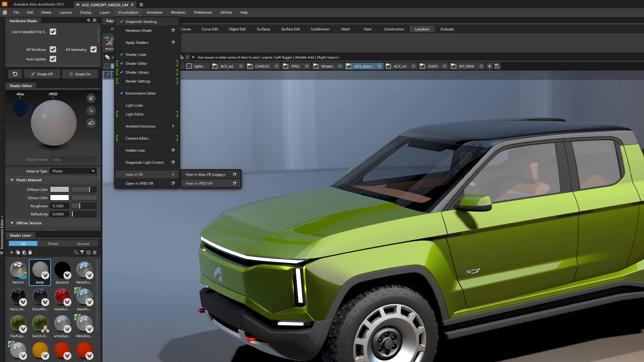
Task: Toggle Diagnostic Shading menu check item
Action: pyautogui.click(x=146, y=21)
